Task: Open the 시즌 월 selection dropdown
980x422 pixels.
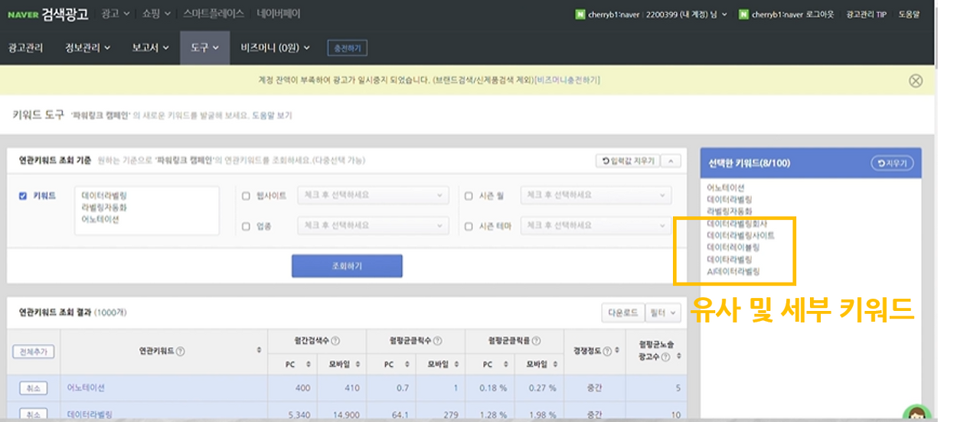Action: tap(596, 195)
